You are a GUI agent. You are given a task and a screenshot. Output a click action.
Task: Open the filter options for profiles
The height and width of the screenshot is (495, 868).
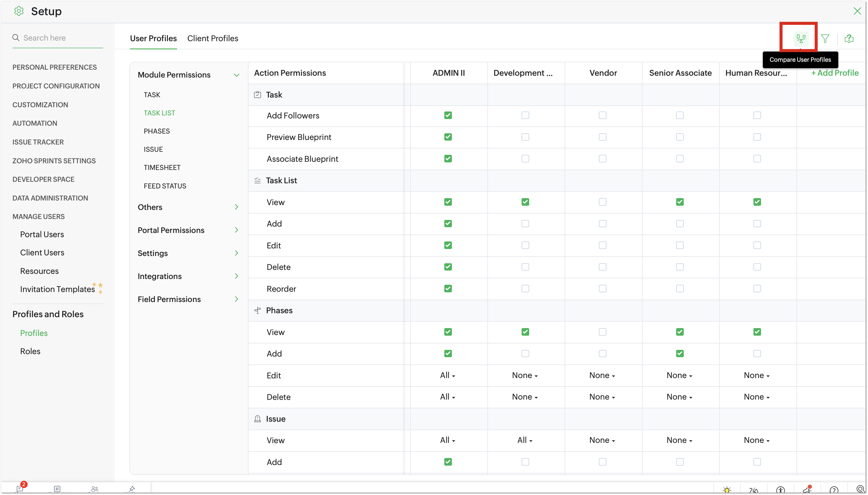[825, 38]
